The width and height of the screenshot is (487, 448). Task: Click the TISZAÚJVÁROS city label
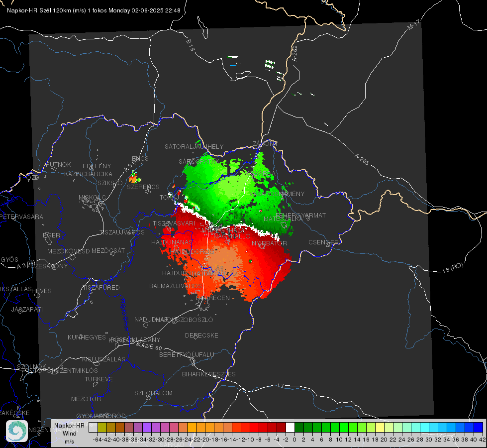click(x=122, y=232)
